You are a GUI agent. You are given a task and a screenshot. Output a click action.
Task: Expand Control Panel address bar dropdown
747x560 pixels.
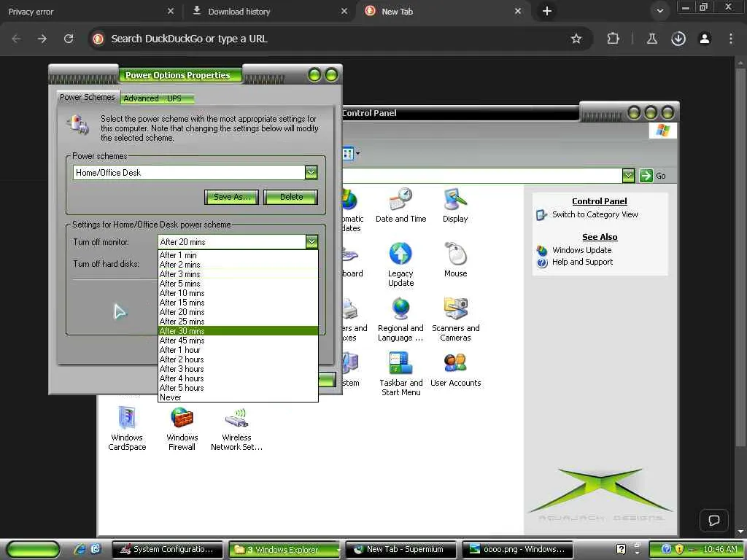pos(628,176)
